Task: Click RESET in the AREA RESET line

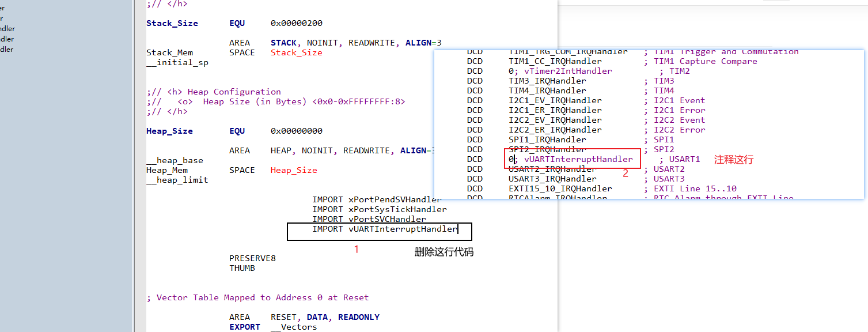Action: point(283,318)
